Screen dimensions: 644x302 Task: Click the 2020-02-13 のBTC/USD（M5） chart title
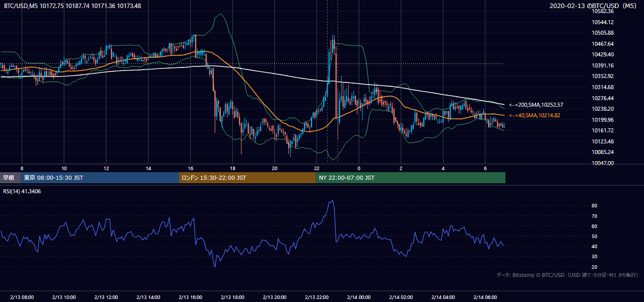[x=594, y=6]
